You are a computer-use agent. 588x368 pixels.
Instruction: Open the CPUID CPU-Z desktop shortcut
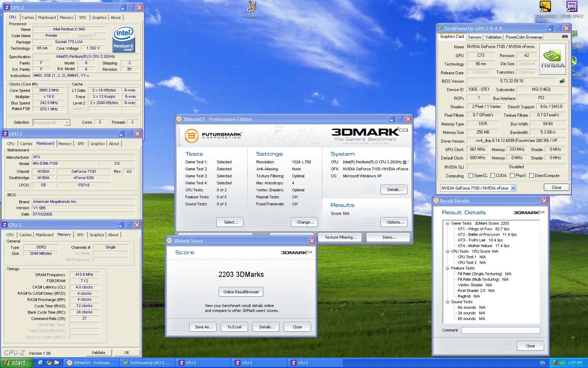click(571, 9)
